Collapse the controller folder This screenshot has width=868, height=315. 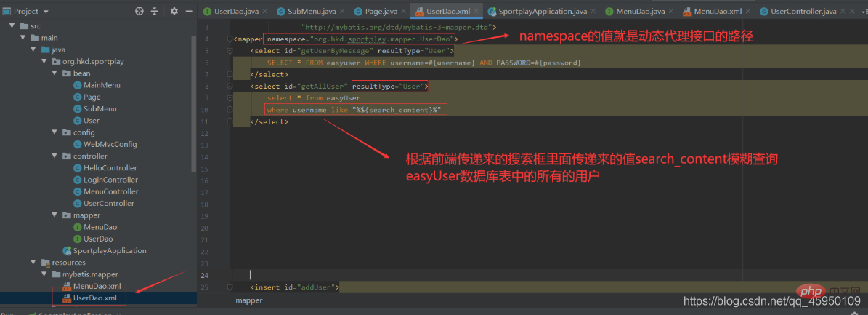[x=54, y=156]
